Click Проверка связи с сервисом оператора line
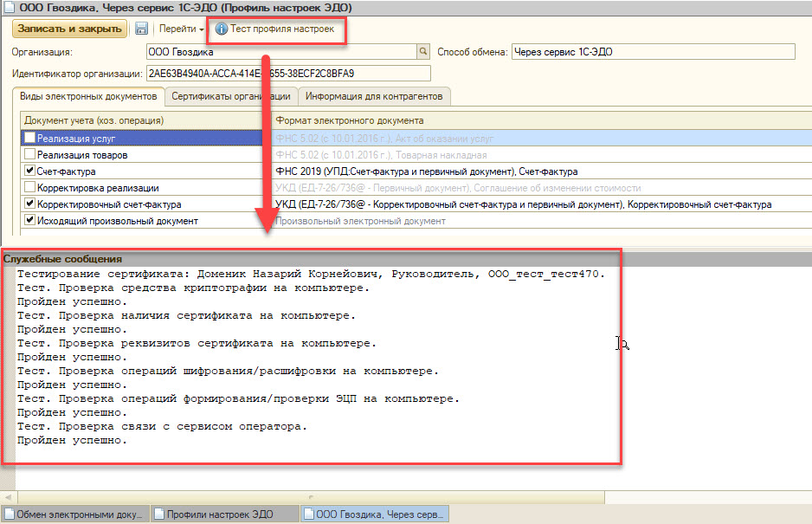 [162, 426]
